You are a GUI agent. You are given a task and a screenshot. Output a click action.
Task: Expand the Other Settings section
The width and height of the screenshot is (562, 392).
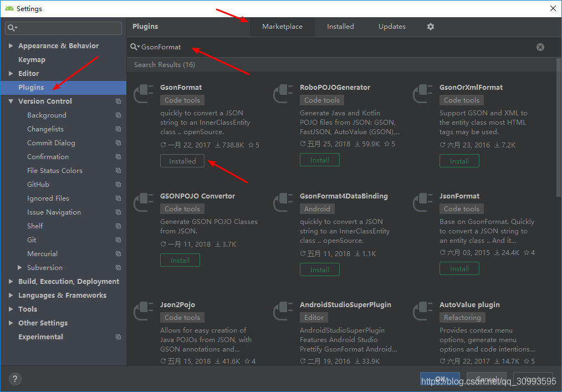(x=11, y=323)
